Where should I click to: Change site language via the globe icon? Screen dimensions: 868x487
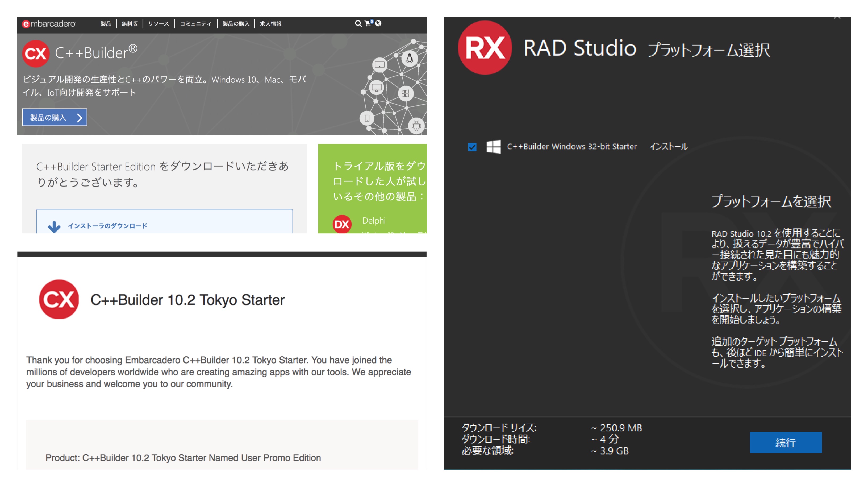378,24
